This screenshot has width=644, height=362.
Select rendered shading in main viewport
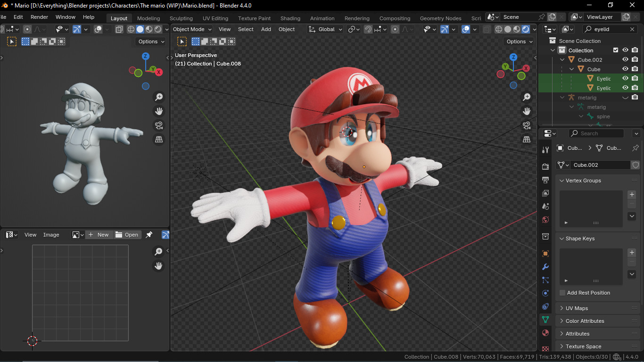click(526, 29)
